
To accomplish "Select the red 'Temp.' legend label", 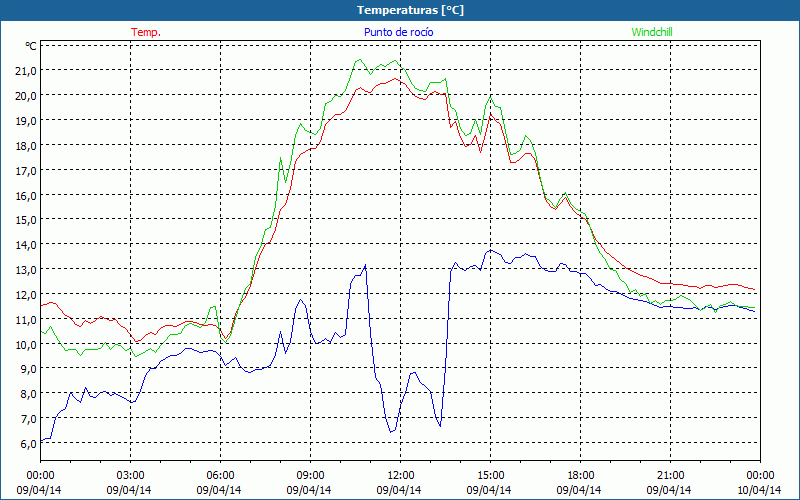I will 146,32.
